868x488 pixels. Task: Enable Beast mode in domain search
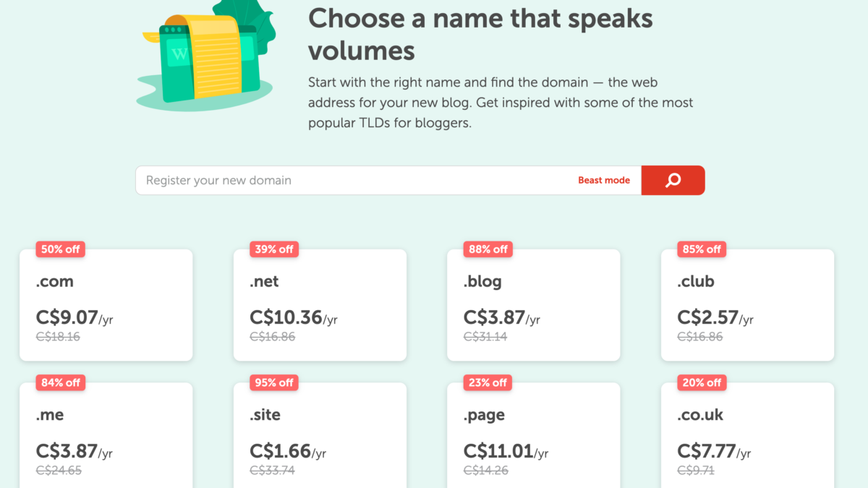click(x=604, y=180)
